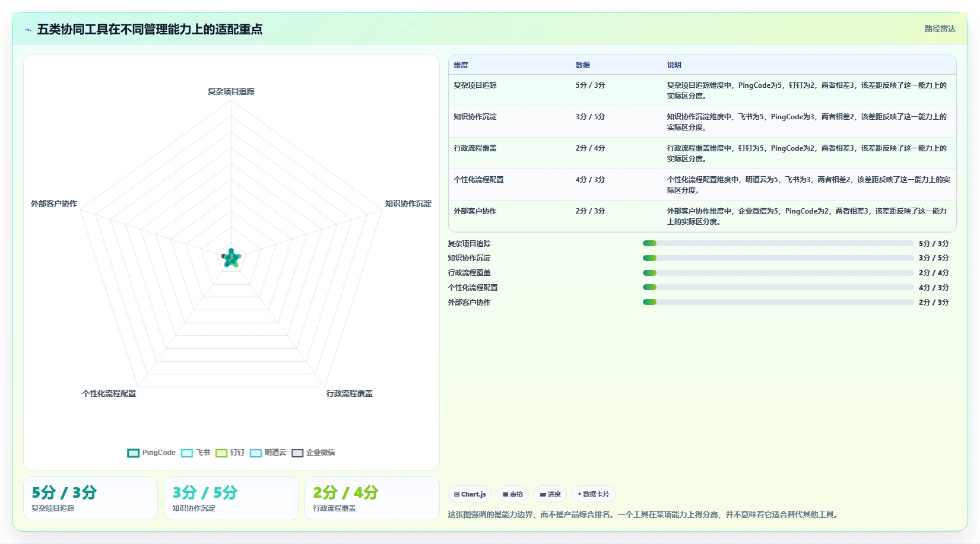Click the 2分 / 3分 table data cell
This screenshot has height=544, width=980.
(590, 211)
